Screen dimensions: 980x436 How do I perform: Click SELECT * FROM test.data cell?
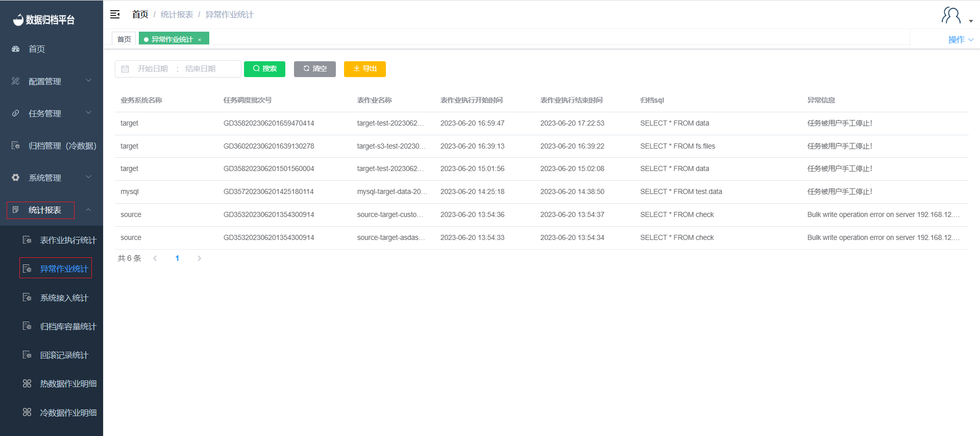click(x=681, y=191)
